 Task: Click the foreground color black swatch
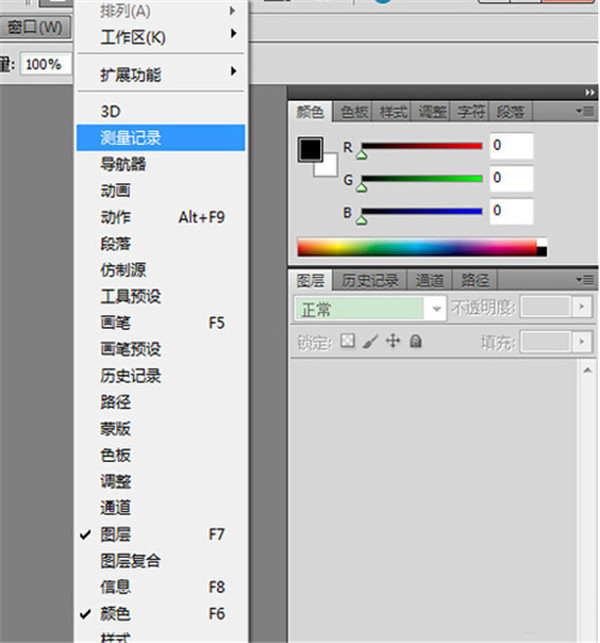(310, 149)
